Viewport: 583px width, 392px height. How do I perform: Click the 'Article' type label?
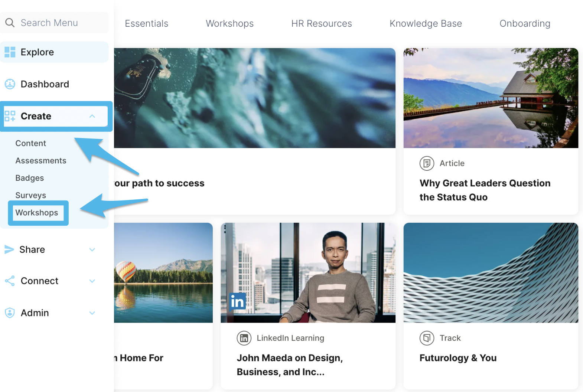coord(452,163)
